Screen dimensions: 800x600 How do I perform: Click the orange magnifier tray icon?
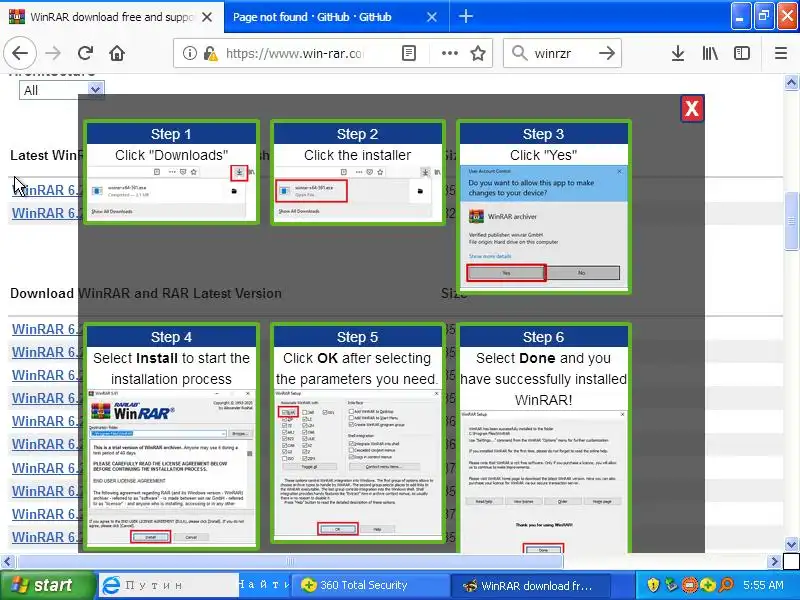(726, 585)
